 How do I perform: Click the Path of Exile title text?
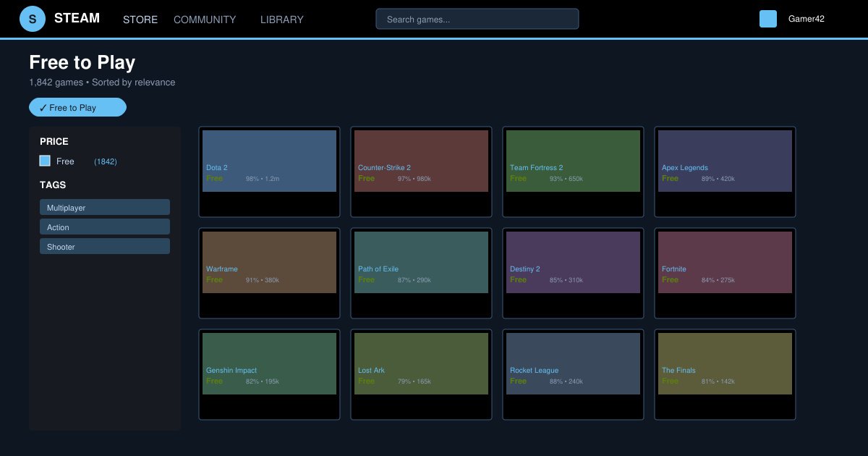pos(378,269)
